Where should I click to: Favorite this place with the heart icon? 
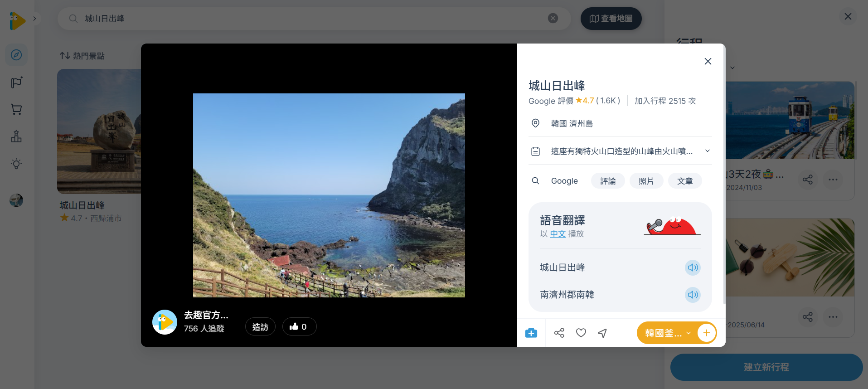tap(581, 333)
